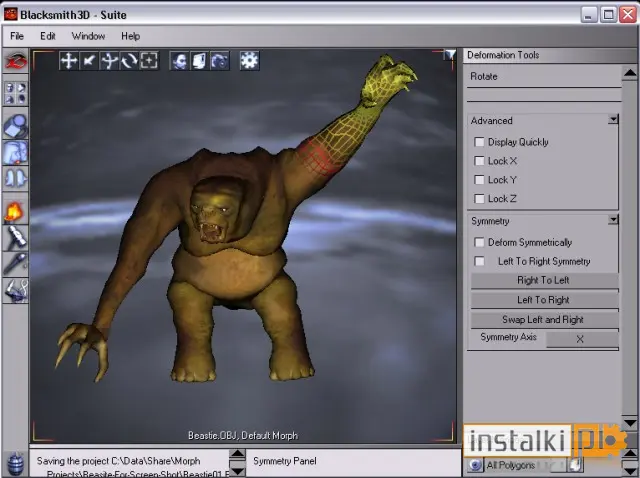Open the Window menu
The width and height of the screenshot is (640, 478).
tap(88, 36)
